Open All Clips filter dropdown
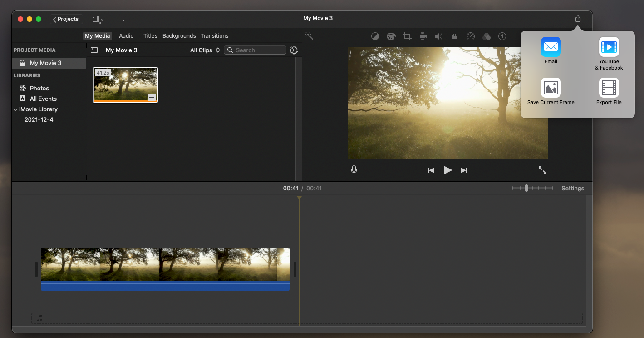644x338 pixels. [x=205, y=50]
